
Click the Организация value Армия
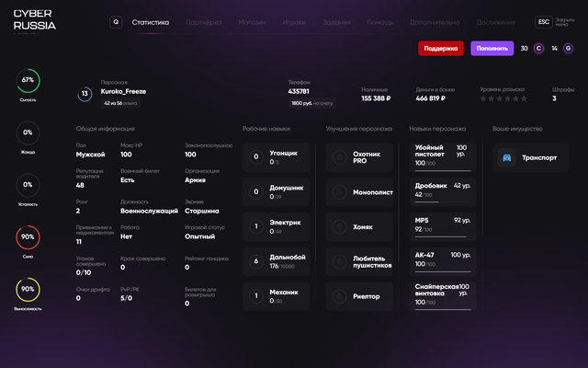click(x=195, y=180)
